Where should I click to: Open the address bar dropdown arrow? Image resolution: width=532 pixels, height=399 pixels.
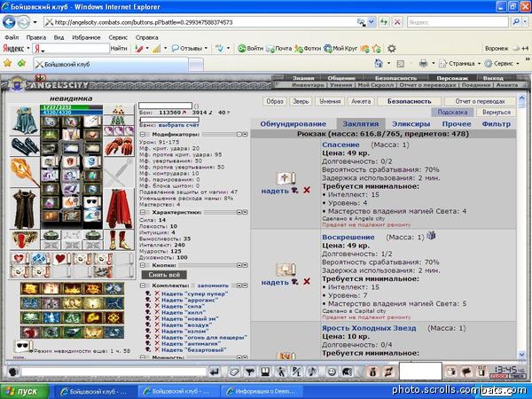[372, 22]
